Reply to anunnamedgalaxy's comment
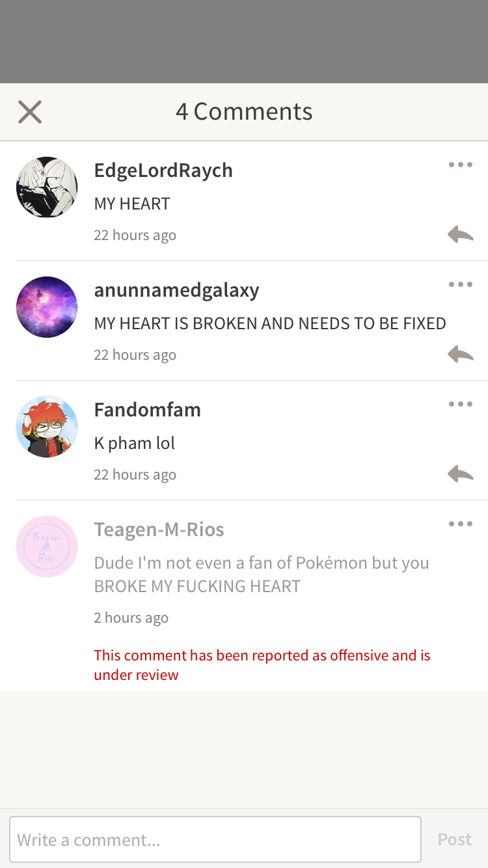Image resolution: width=488 pixels, height=868 pixels. [461, 354]
